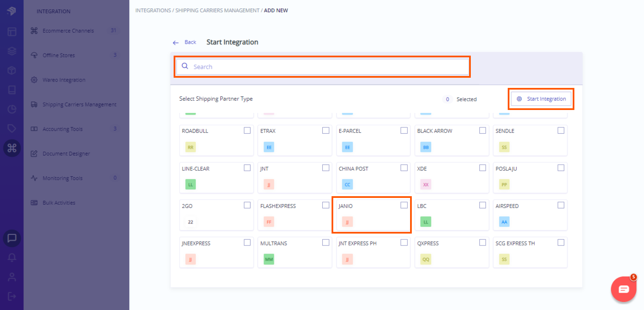The image size is (644, 310).
Task: Check the LINE-CLEAR checkbox
Action: pyautogui.click(x=247, y=168)
